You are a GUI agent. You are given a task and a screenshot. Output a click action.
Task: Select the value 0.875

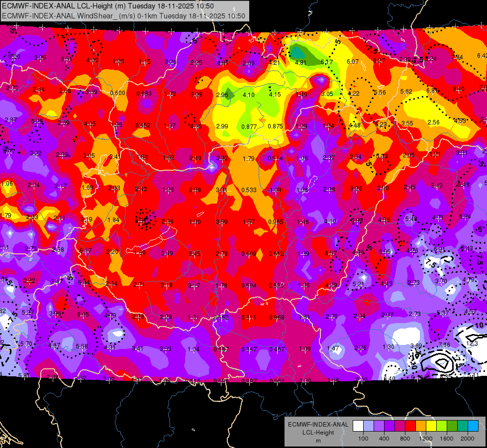[x=275, y=126]
